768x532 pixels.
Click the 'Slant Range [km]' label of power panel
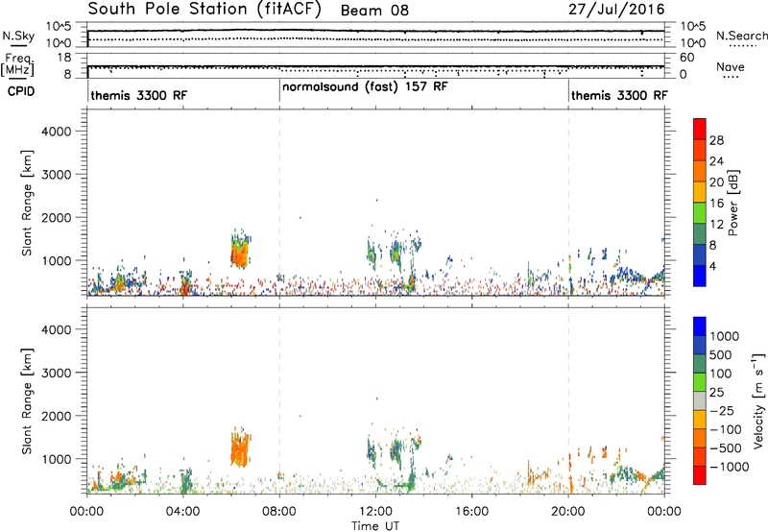point(27,203)
